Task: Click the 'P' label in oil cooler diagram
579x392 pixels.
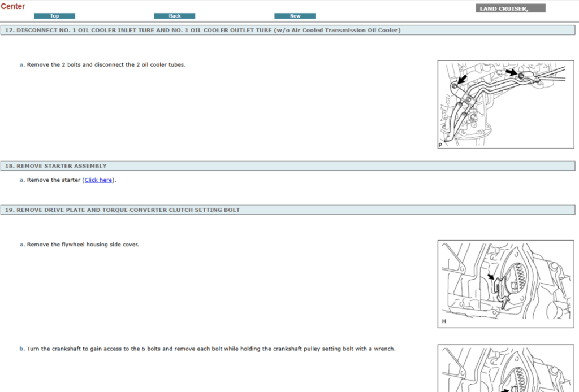Action: tap(440, 145)
